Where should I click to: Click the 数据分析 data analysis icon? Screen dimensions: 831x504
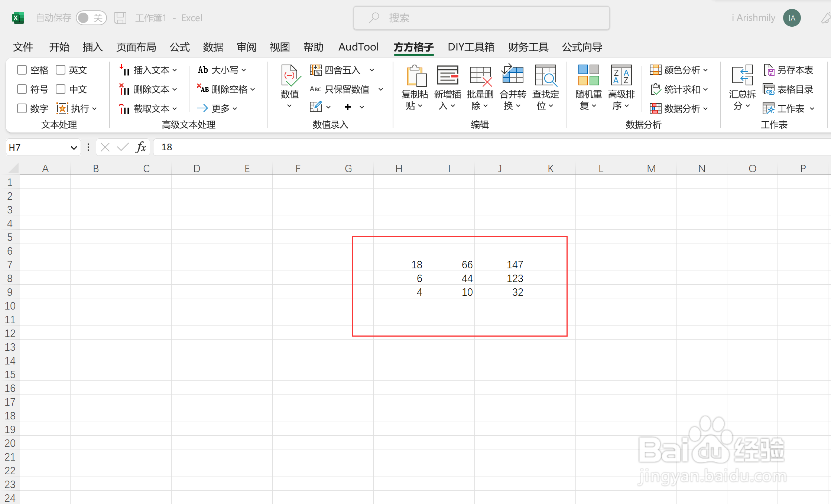655,108
